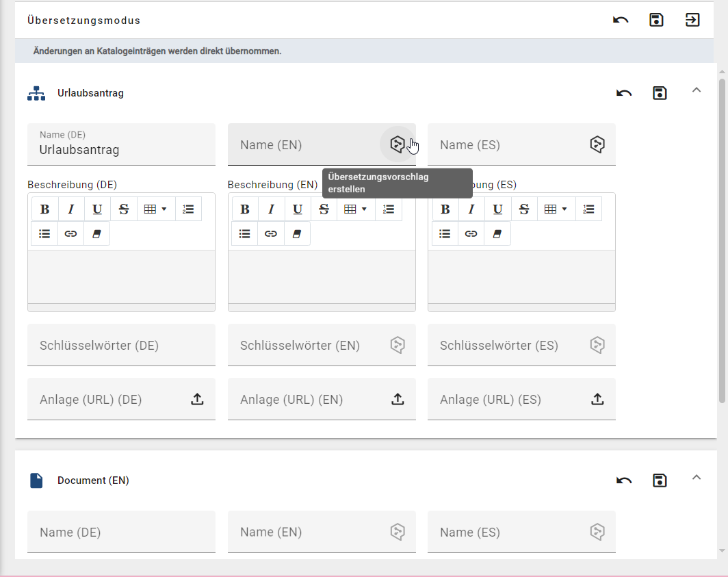Screen dimensions: 728x577
Task: Save Urlaubsantrag changes via its save icon
Action: (660, 92)
